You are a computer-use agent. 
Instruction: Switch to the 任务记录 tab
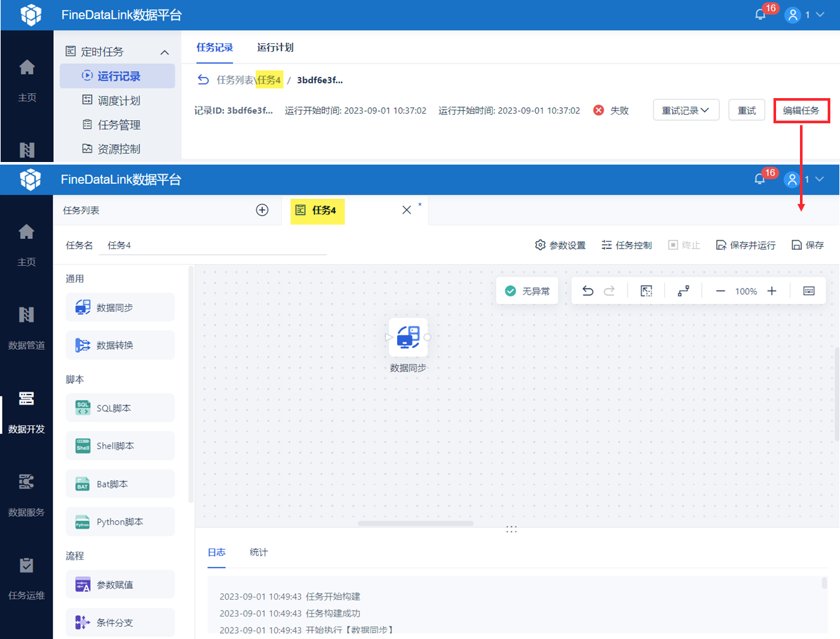pos(214,47)
